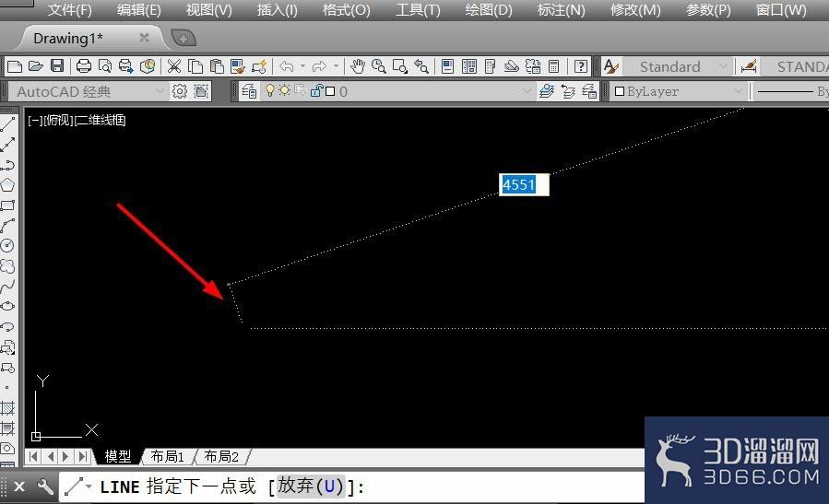Click the Zoom Previous icon
The image size is (829, 504).
point(421,66)
